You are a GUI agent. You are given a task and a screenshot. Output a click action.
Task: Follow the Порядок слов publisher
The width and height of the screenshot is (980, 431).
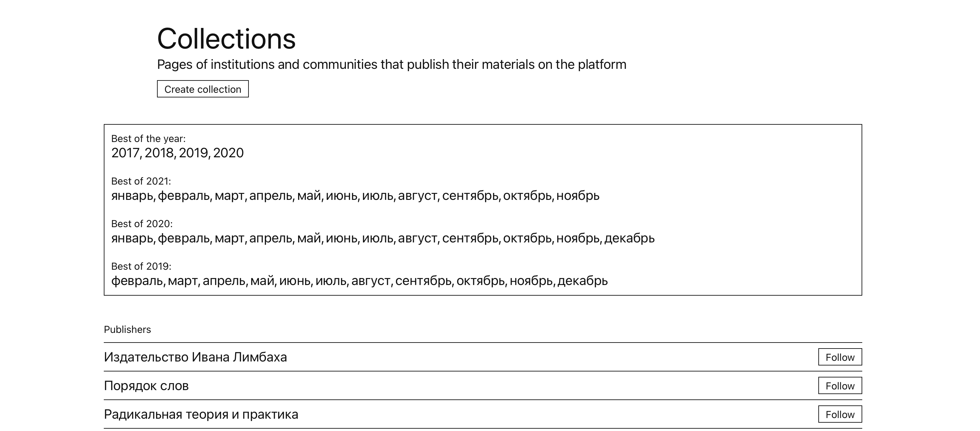(x=840, y=386)
